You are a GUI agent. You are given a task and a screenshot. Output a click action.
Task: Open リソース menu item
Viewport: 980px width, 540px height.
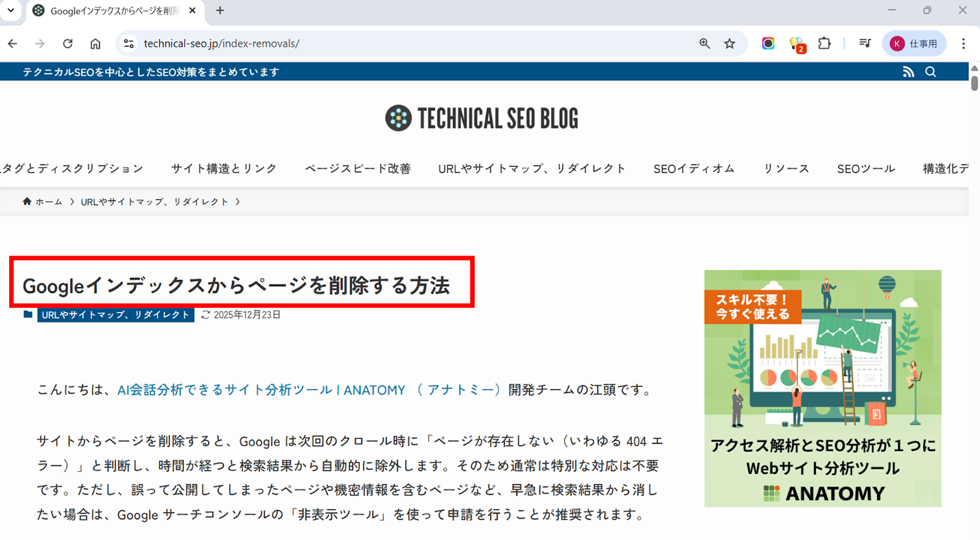(786, 169)
